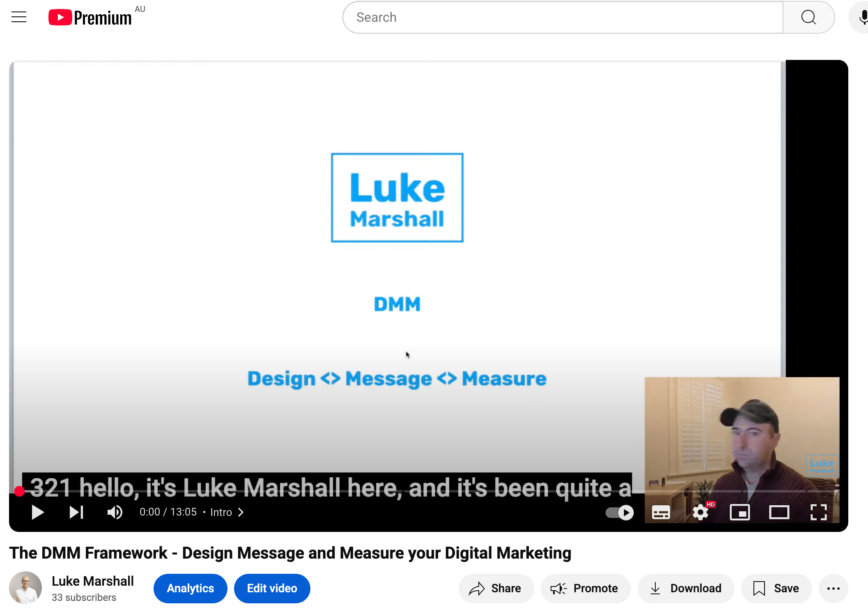Click the magnifier search button
The width and height of the screenshot is (868, 614).
coord(808,17)
